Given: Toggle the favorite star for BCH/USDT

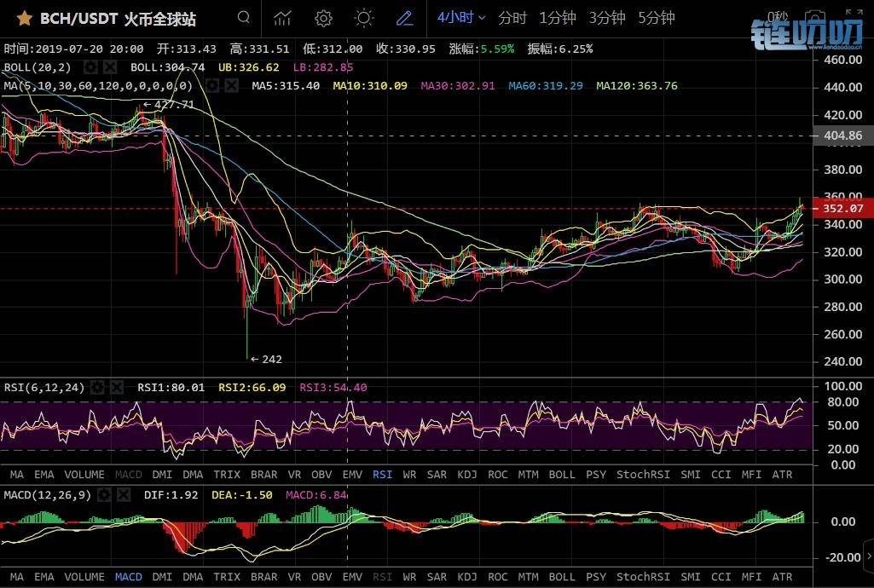Looking at the screenshot, I should [x=25, y=19].
